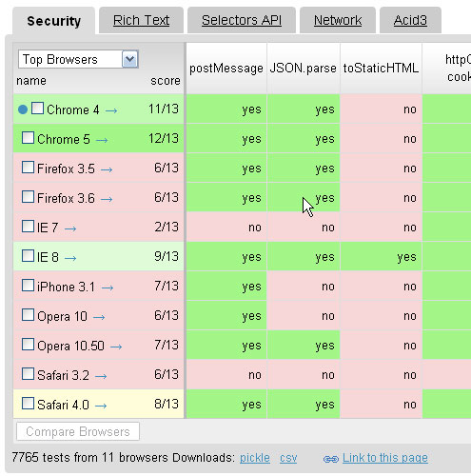Viewport: 471px width, 476px height.
Task: Tick the Chrome 5 checkbox
Action: [28, 138]
